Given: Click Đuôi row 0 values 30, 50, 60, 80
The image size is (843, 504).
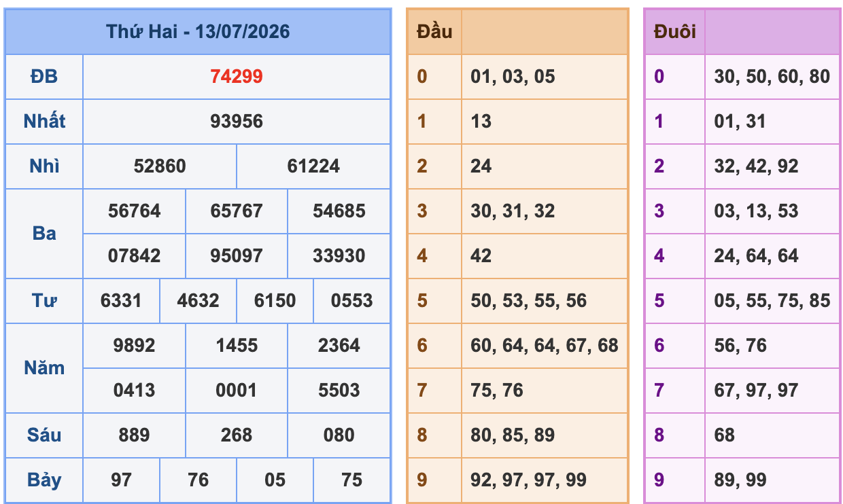Looking at the screenshot, I should 772,77.
